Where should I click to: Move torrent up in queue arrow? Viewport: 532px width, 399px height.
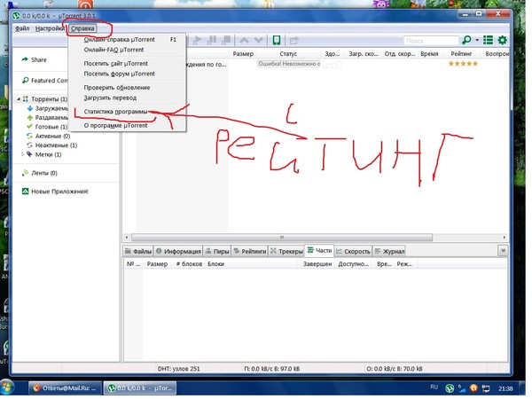pyautogui.click(x=244, y=41)
